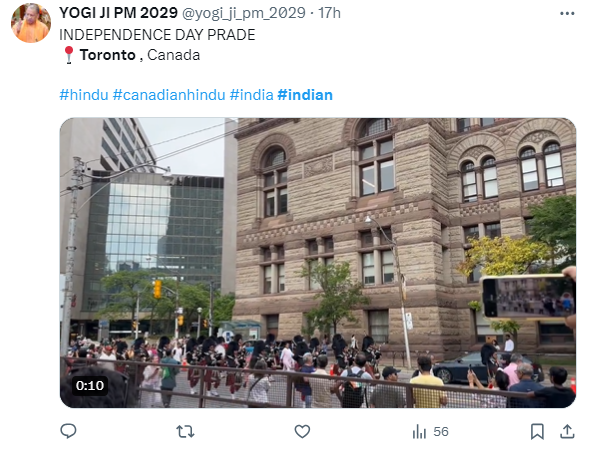Screen dimensions: 590x453
Task: Open the three-dot more options menu
Action: pyautogui.click(x=567, y=14)
